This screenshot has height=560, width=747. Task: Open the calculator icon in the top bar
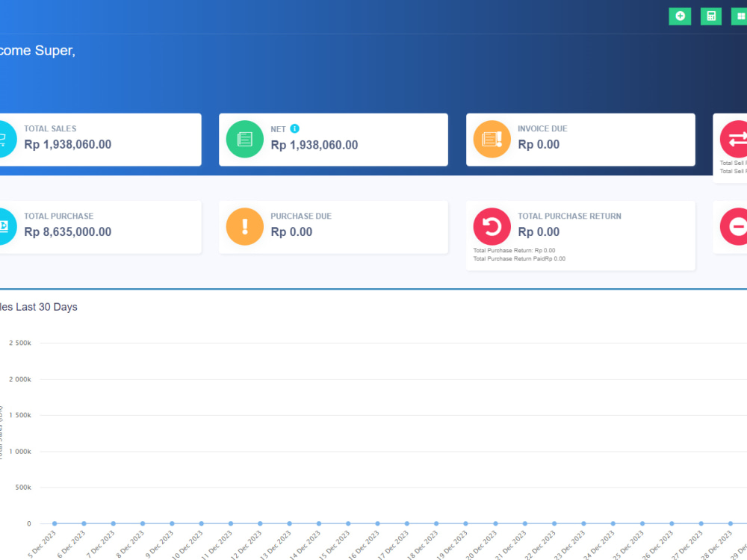click(x=710, y=16)
